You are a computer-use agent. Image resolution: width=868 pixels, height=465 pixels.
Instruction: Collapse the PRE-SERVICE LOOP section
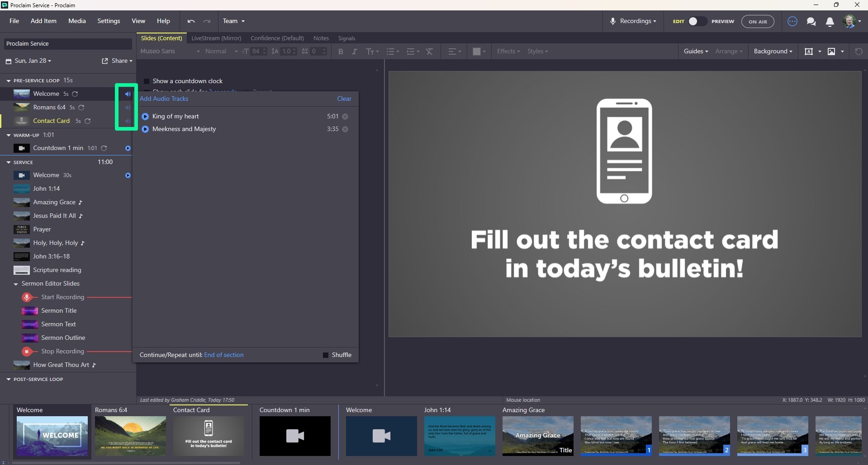pyautogui.click(x=8, y=80)
